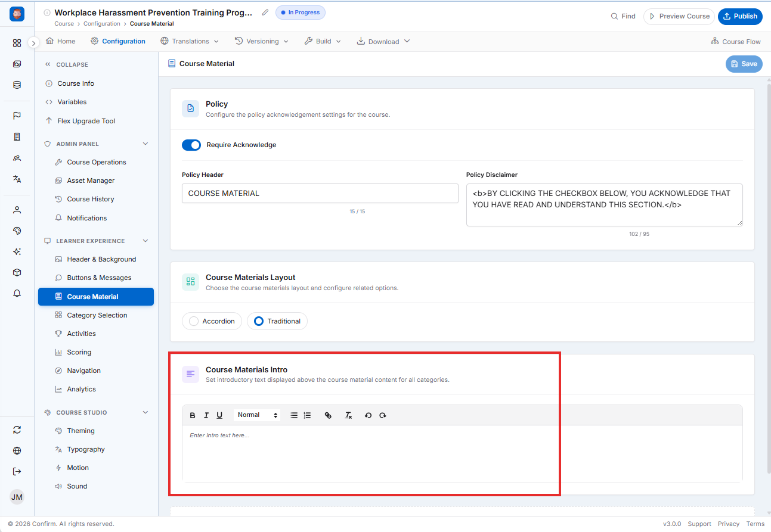The image size is (771, 532).
Task: Toggle bold formatting in intro editor
Action: pos(193,415)
